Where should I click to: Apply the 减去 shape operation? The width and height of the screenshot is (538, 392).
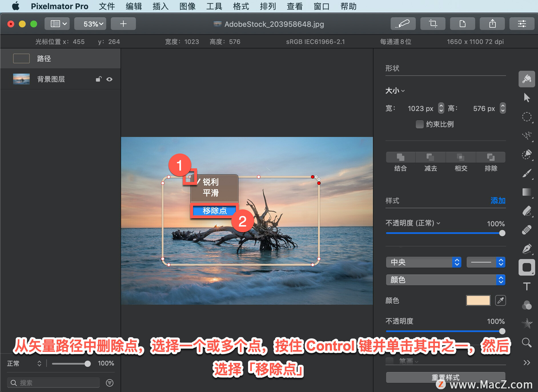pos(431,157)
